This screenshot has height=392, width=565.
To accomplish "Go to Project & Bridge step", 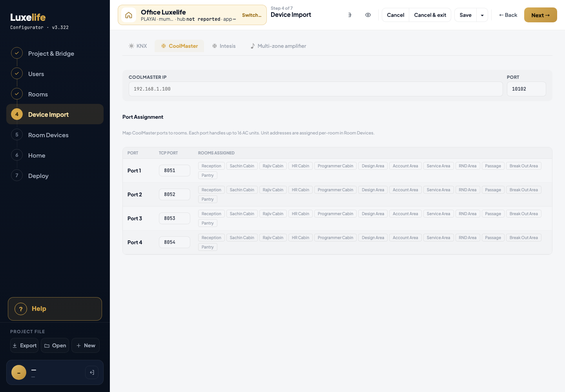I will coord(55,53).
